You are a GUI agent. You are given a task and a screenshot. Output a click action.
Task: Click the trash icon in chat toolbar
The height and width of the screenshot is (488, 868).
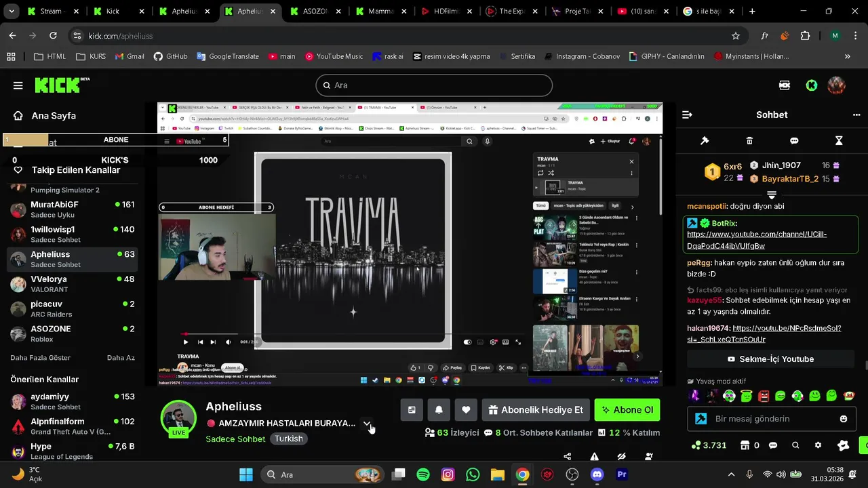click(x=749, y=141)
